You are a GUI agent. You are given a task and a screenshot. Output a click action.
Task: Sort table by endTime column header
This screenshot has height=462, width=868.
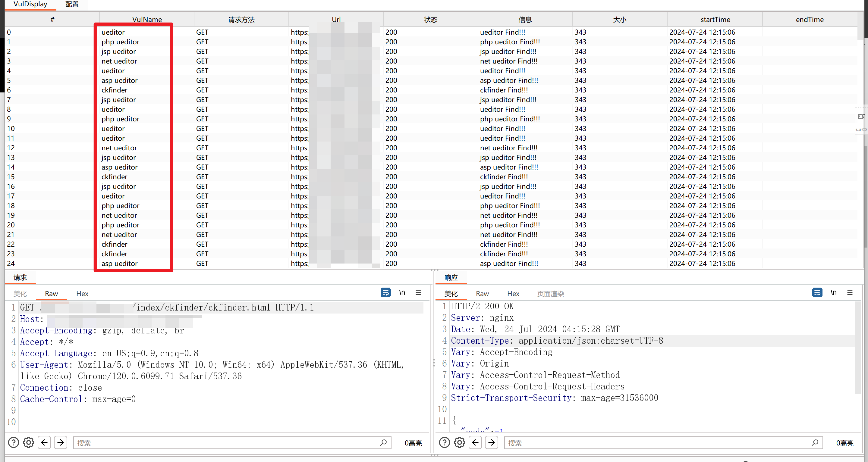point(810,20)
